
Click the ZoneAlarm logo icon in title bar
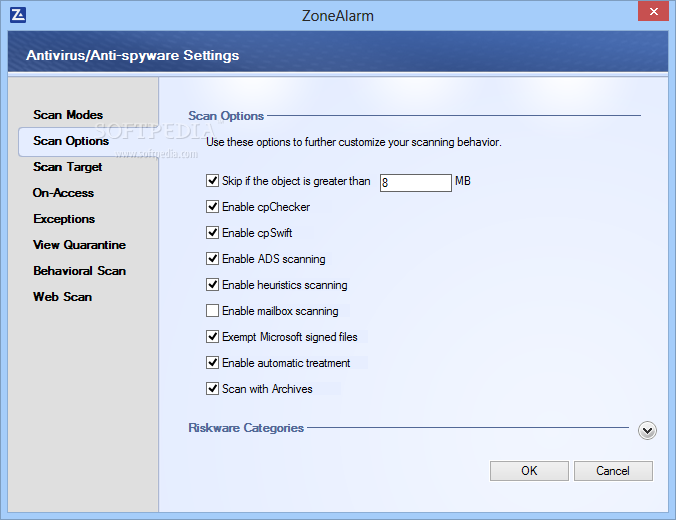(x=18, y=15)
